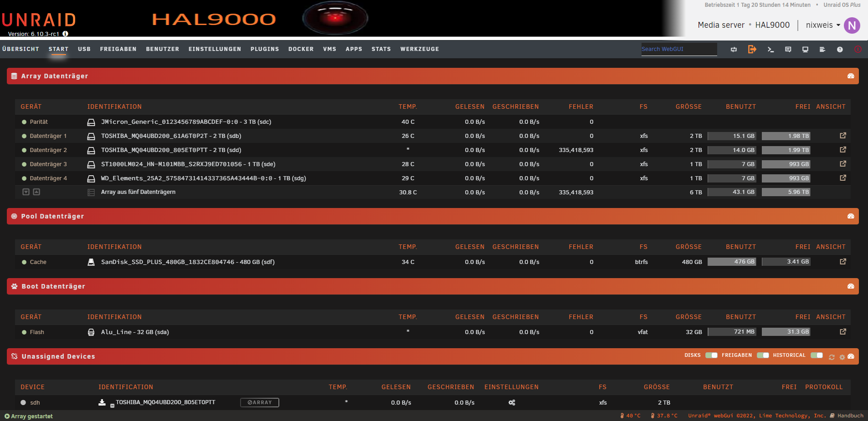
Task: Click the swap/restart arrows icon beside search
Action: click(734, 49)
